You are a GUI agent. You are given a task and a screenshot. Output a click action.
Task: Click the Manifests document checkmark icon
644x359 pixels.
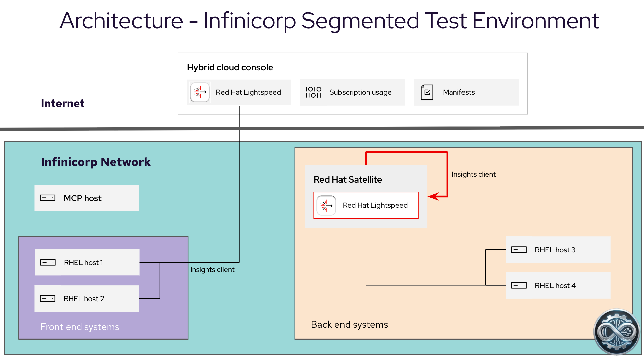pos(427,92)
